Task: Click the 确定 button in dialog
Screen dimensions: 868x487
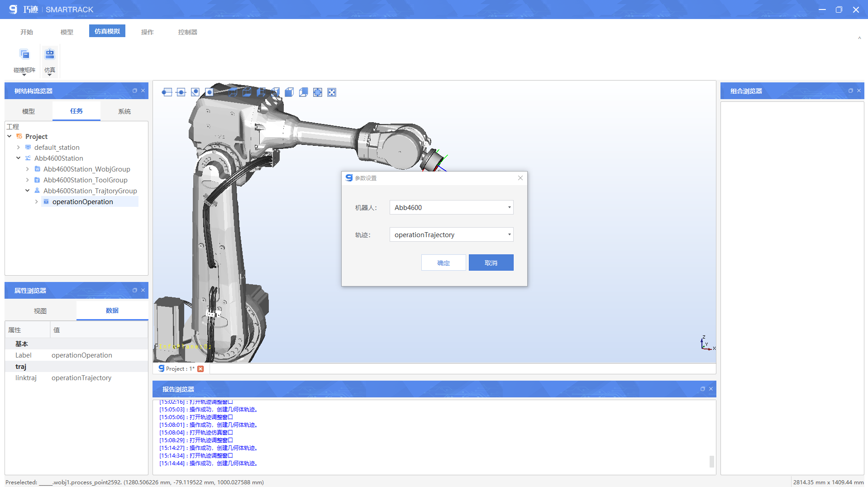Action: (444, 263)
